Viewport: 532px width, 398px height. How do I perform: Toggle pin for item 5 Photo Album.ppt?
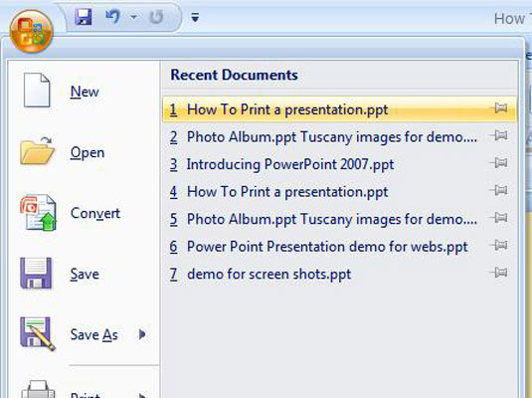[499, 218]
